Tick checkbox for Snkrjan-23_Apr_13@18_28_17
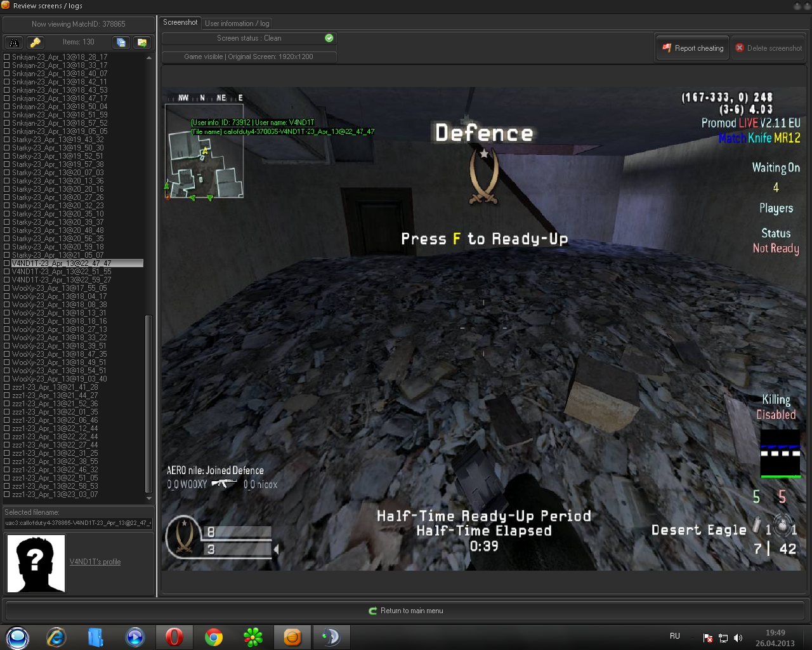Screen dimensions: 812x650 (x=7, y=57)
